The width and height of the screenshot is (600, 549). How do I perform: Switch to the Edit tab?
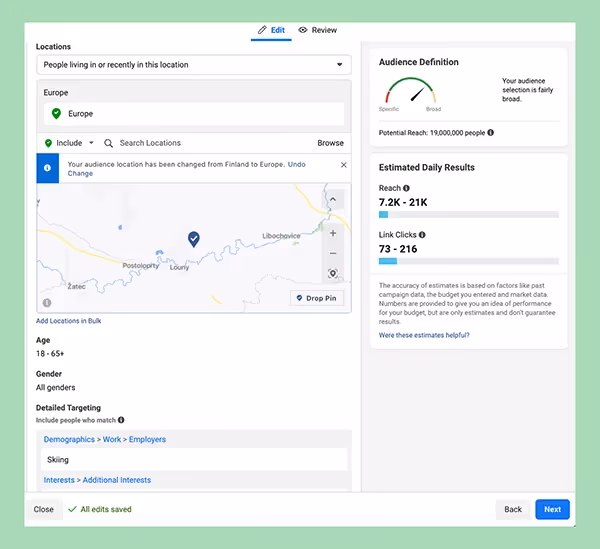(271, 30)
